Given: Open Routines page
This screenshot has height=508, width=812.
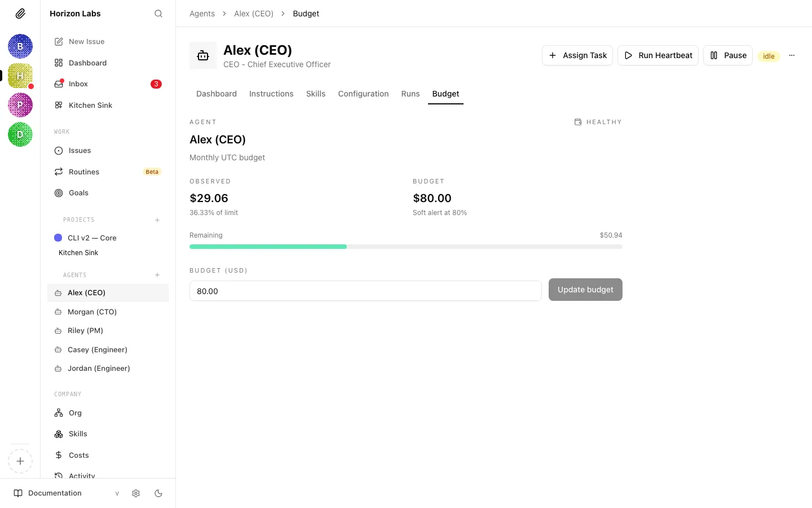Looking at the screenshot, I should coord(108,172).
